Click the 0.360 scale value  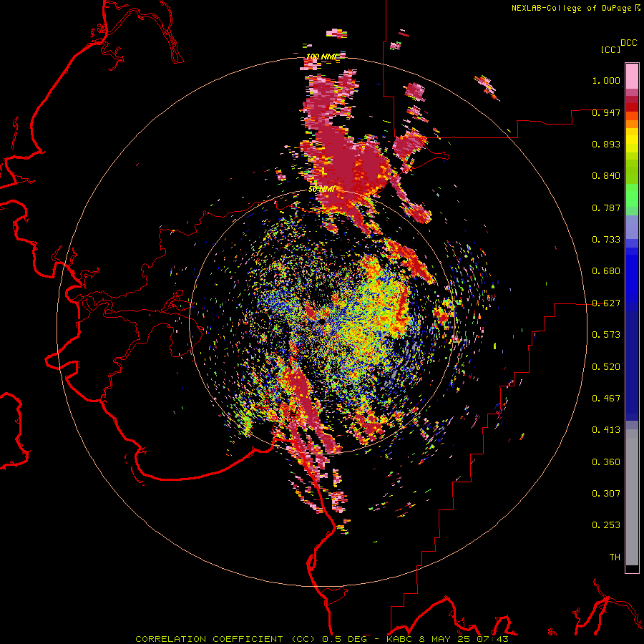coord(606,462)
